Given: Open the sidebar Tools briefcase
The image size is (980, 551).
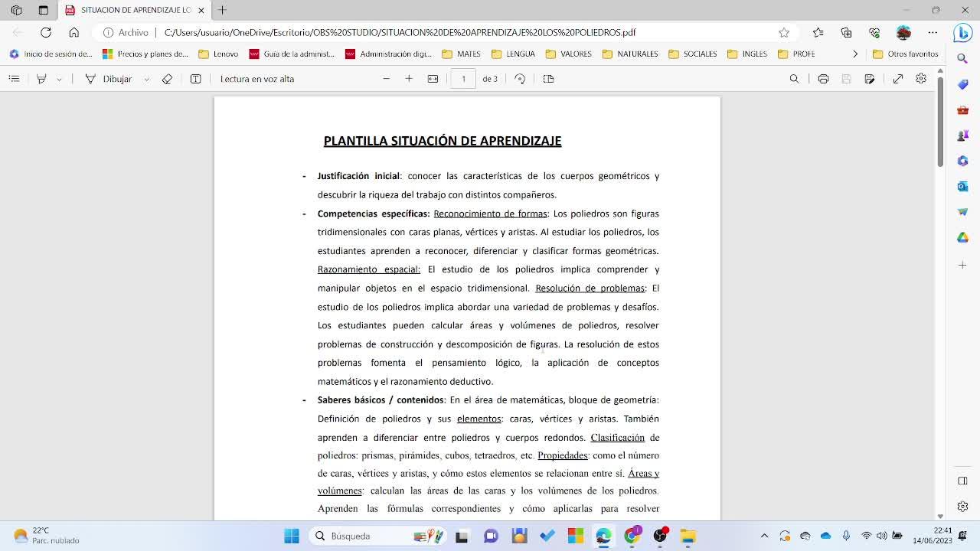Looking at the screenshot, I should (x=962, y=110).
